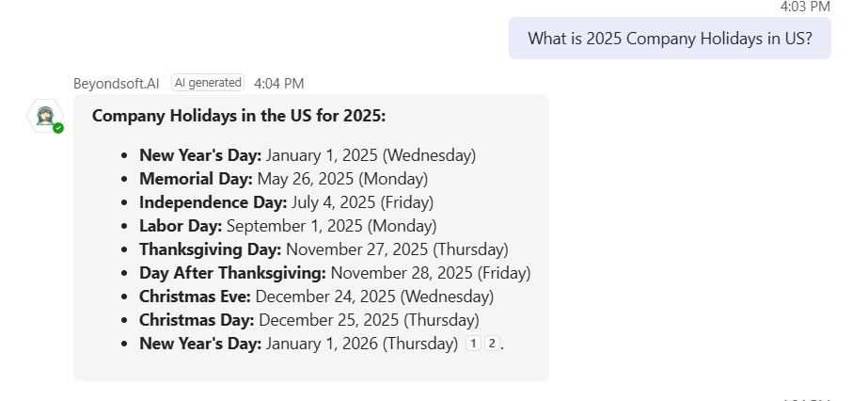Click the 'AI generated' badge
The width and height of the screenshot is (868, 401).
coord(208,83)
